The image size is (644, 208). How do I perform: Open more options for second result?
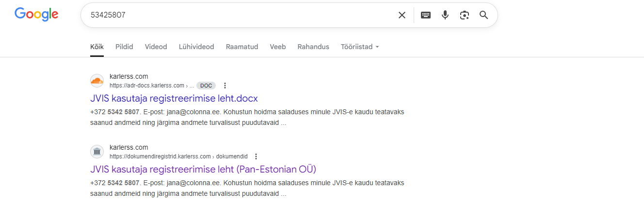[x=256, y=156]
